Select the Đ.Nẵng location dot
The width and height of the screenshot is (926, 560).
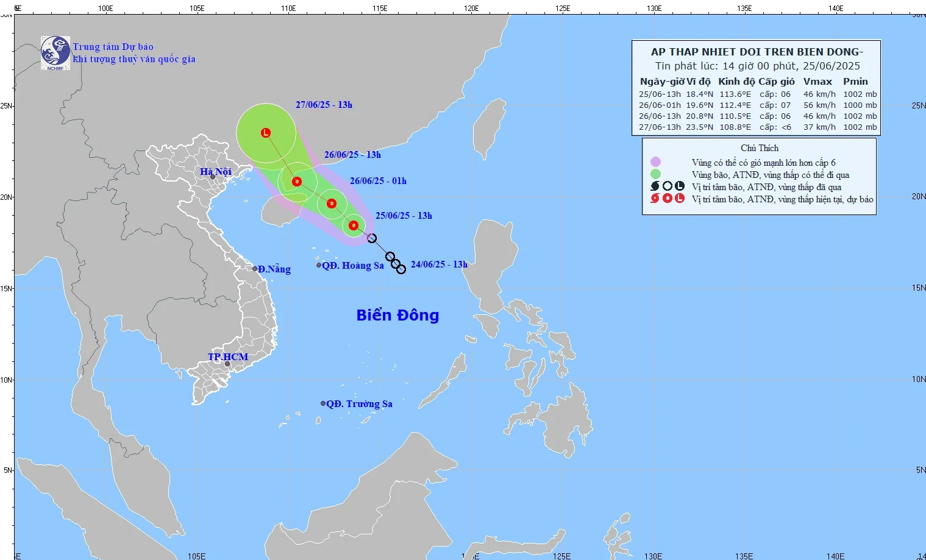pos(255,269)
